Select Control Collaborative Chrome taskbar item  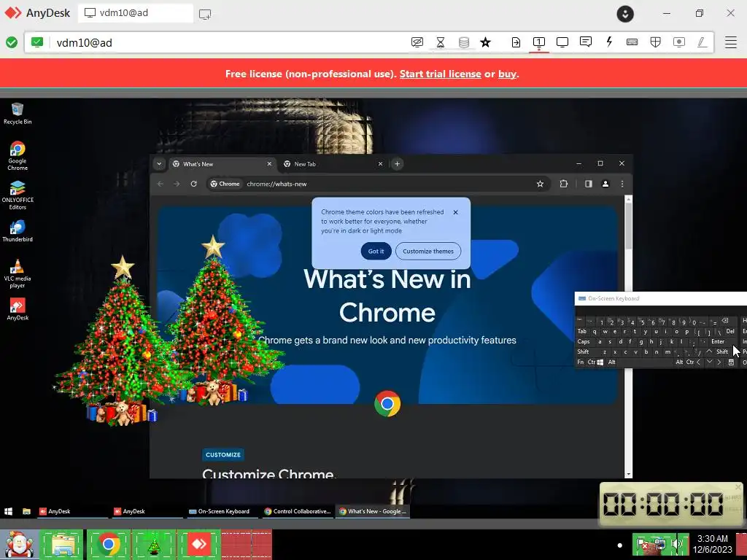click(x=298, y=511)
